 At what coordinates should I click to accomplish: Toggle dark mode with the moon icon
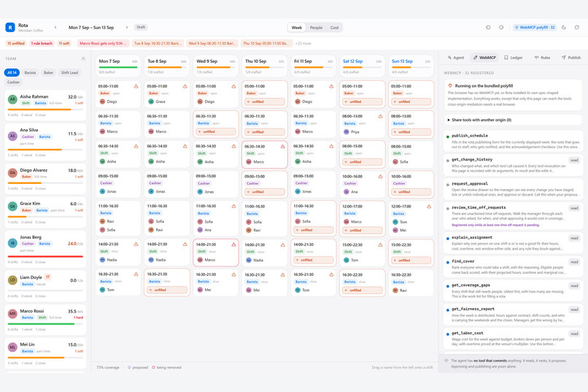point(564,28)
